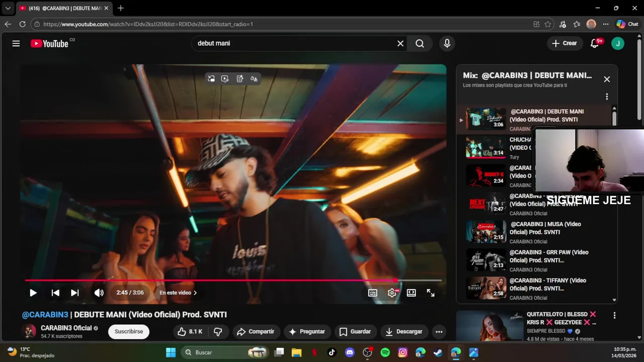The width and height of the screenshot is (644, 362).
Task: Save video with Guardar button
Action: click(x=355, y=331)
